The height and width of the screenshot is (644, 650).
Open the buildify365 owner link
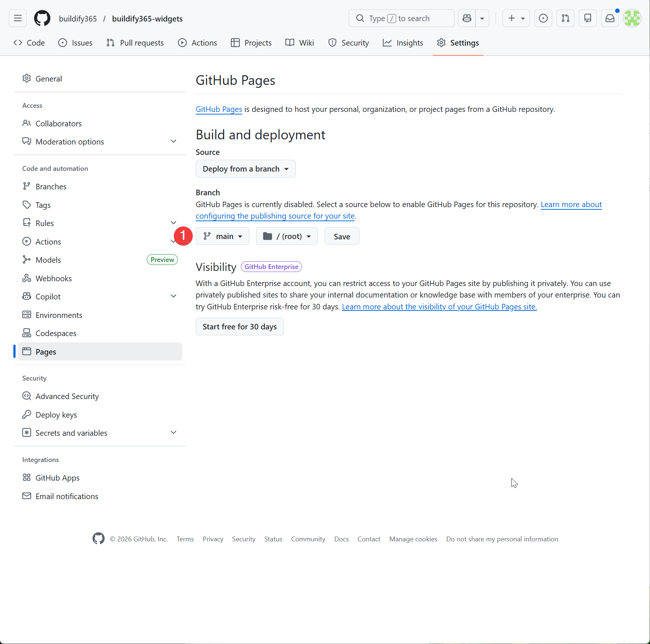pos(78,19)
